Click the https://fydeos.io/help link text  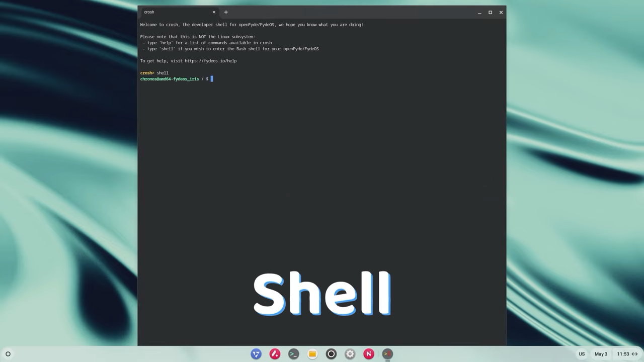tap(210, 61)
